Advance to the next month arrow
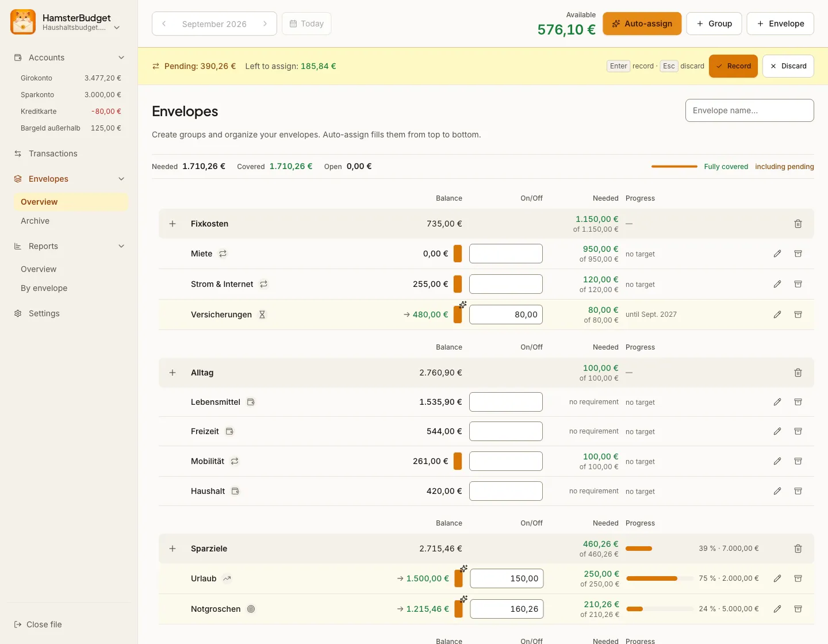 click(x=265, y=24)
